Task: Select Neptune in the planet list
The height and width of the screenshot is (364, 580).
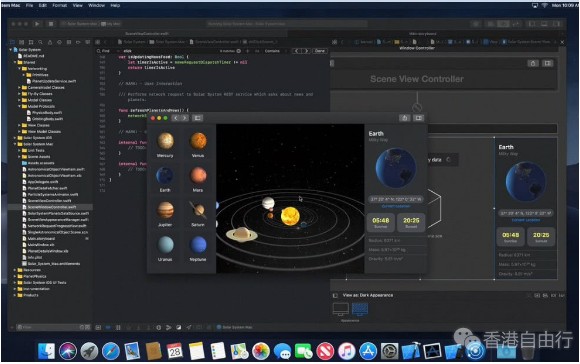Action: point(198,249)
